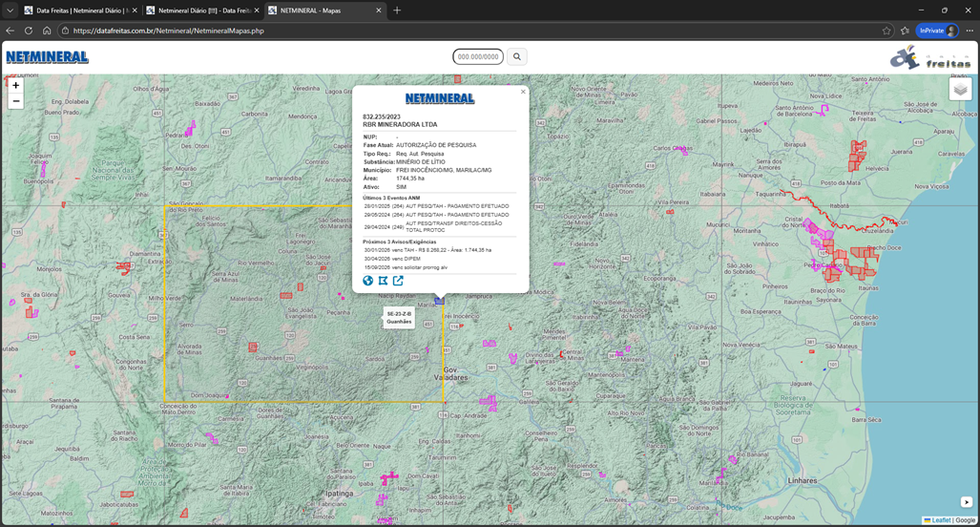
Task: Click the globe icon in popup
Action: click(x=367, y=281)
